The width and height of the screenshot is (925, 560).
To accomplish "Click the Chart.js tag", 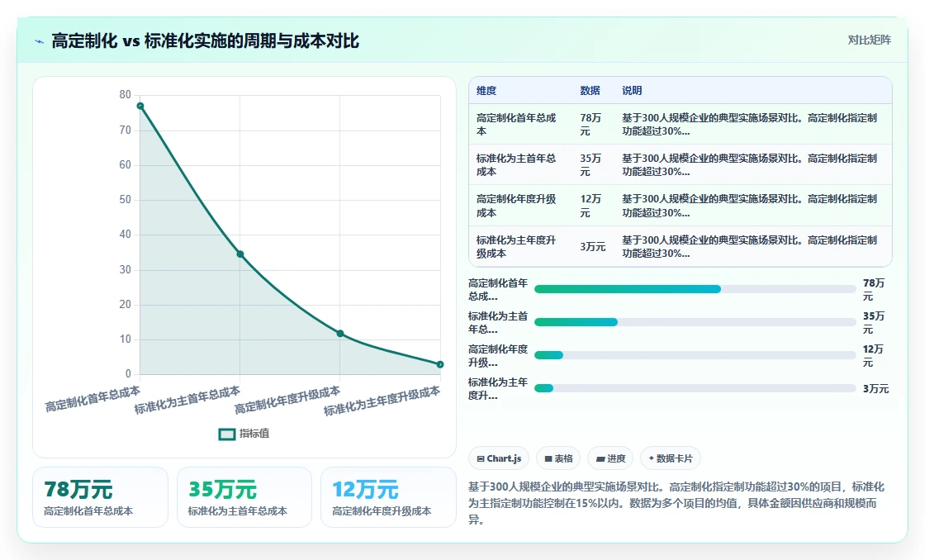I will [x=499, y=458].
